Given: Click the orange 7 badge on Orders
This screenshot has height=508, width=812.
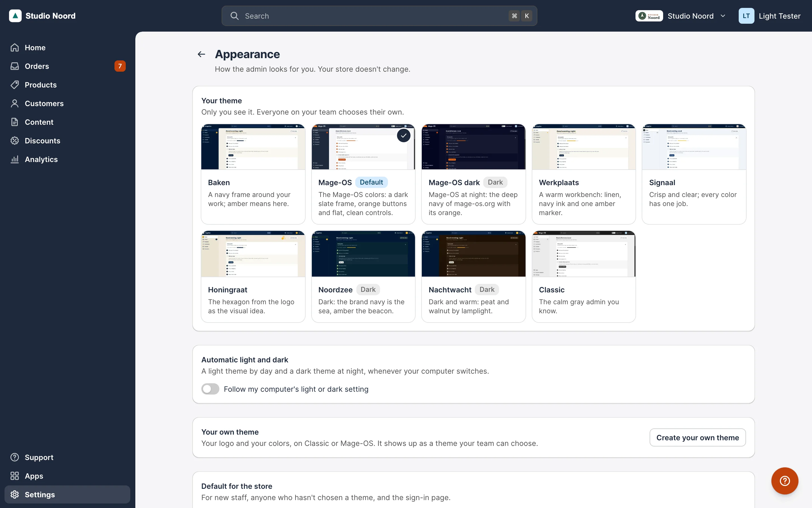Looking at the screenshot, I should click(120, 66).
